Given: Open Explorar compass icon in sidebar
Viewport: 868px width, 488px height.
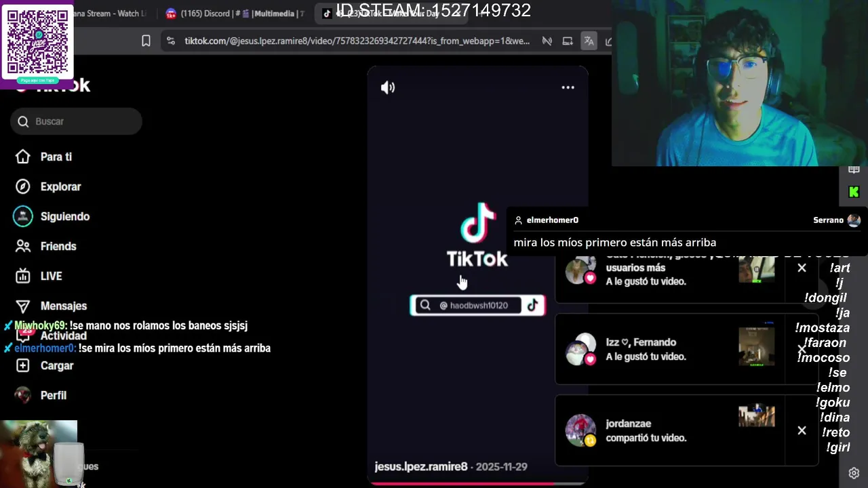Looking at the screenshot, I should 23,186.
